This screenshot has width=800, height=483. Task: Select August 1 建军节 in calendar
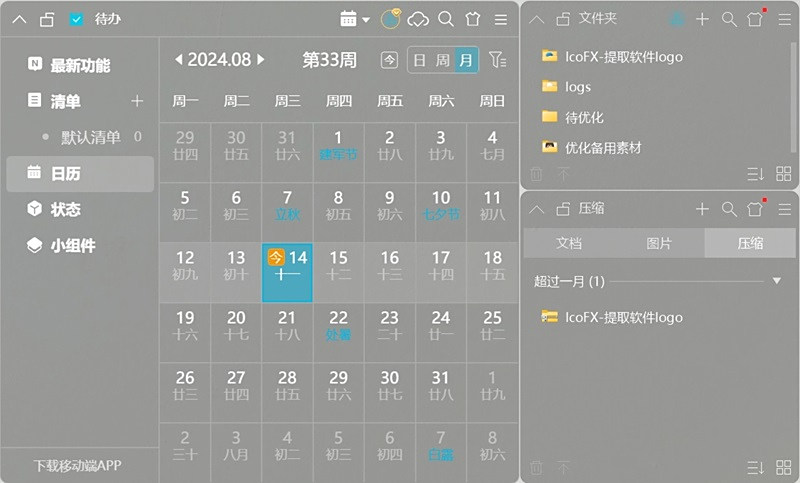coord(338,152)
